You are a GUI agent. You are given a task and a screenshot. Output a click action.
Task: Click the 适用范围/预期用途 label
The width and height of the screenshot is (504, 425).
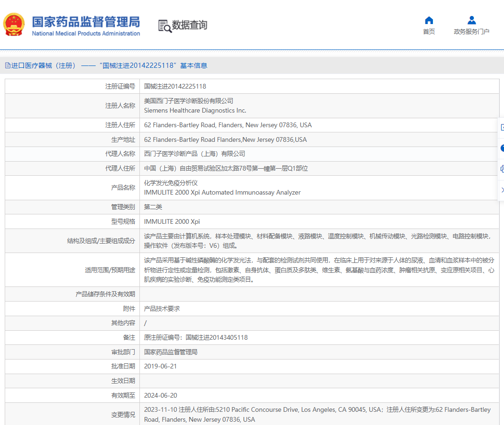pyautogui.click(x=110, y=270)
